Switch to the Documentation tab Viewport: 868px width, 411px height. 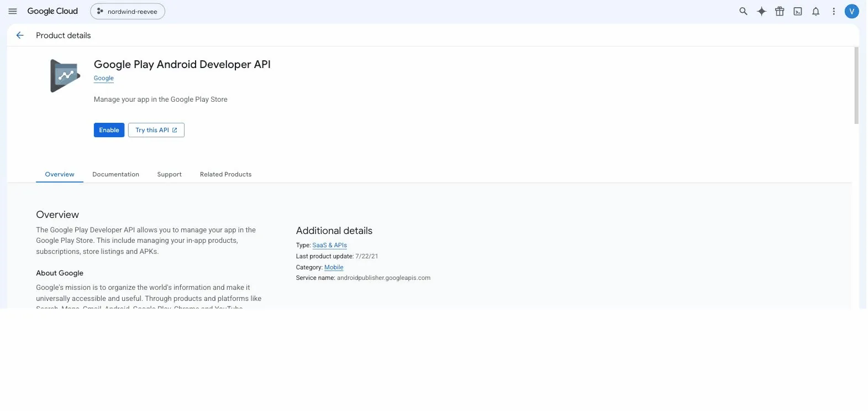(116, 174)
